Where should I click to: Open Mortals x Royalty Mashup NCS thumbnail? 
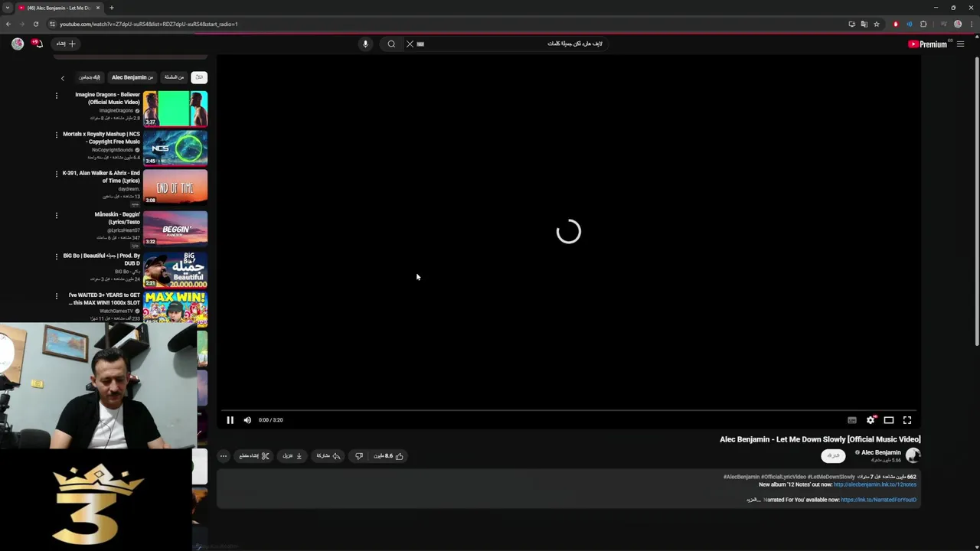(175, 148)
